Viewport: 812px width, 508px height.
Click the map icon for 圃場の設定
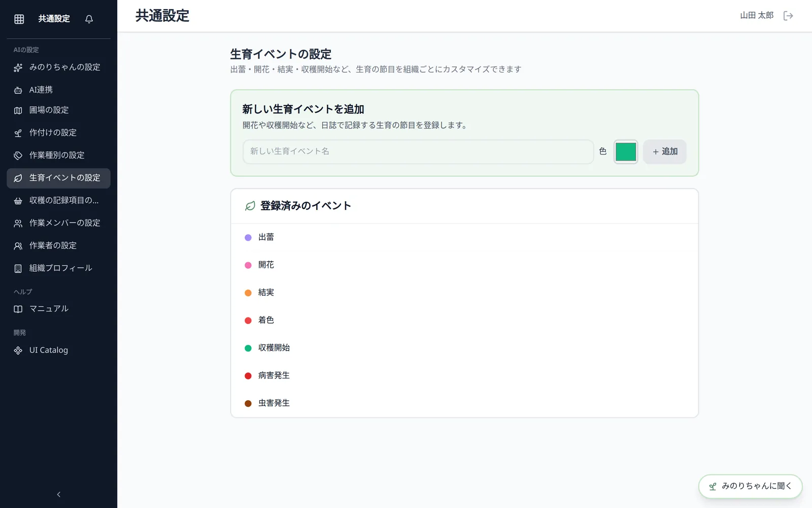[18, 110]
